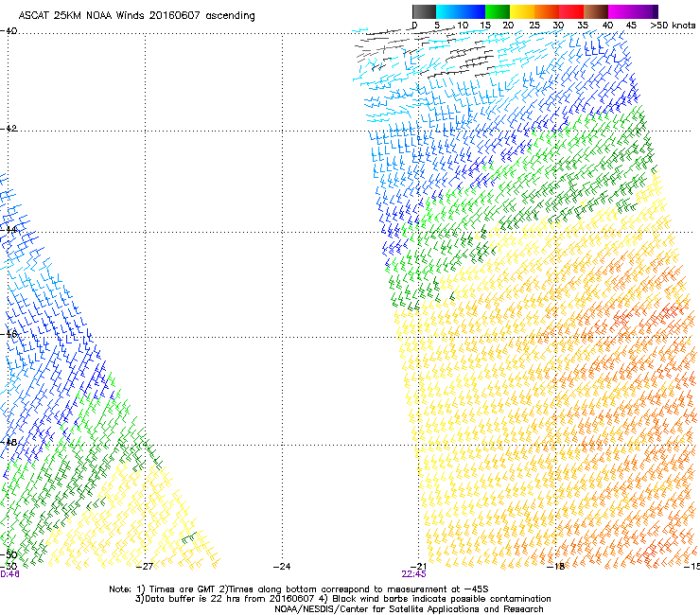Click the gray 0-5 knots legend segment
Screen dimensions: 700x615
click(x=424, y=11)
